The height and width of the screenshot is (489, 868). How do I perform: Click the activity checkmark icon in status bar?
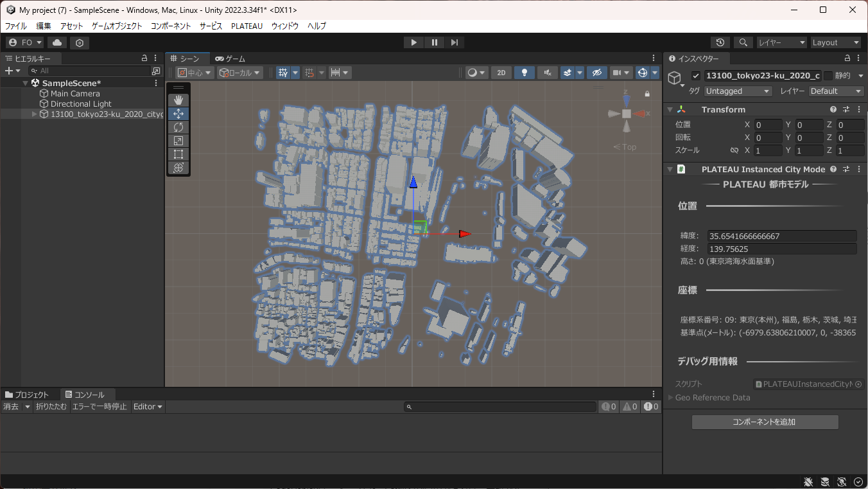click(x=858, y=482)
